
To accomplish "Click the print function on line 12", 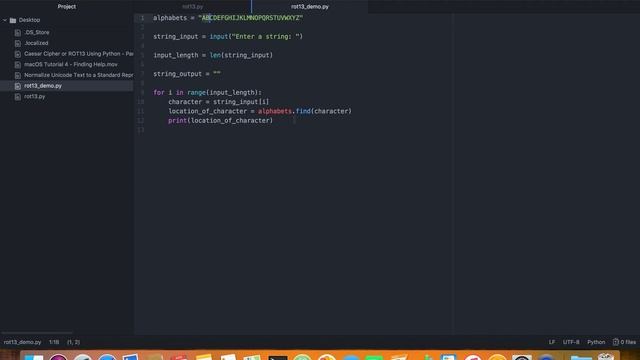I will [178, 120].
